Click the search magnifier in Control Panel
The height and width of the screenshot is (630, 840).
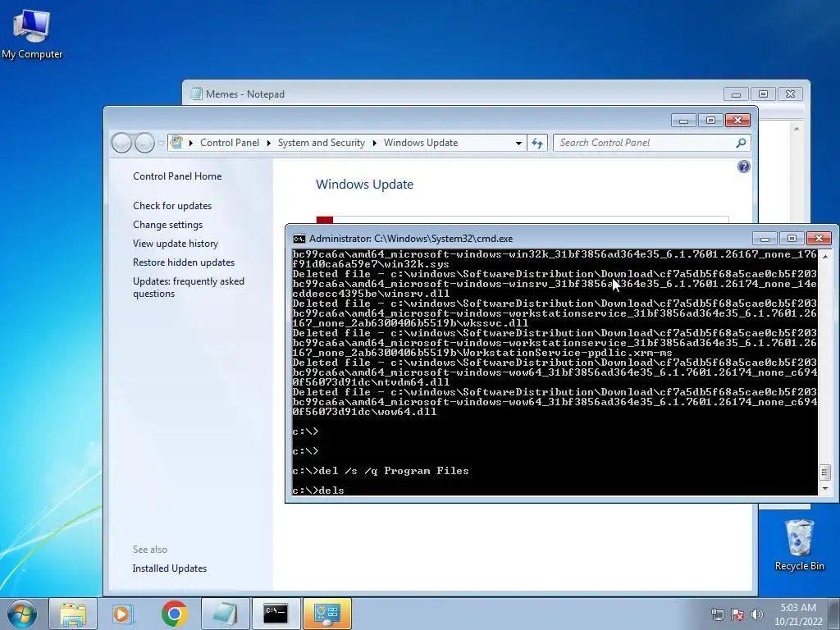(x=741, y=143)
